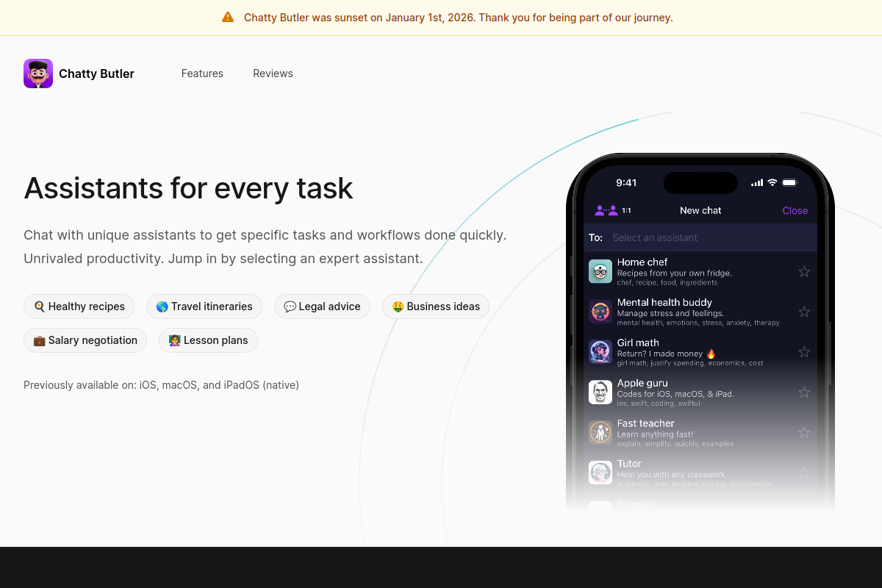Screen dimensions: 882x588
Task: Click the Fast teacher avatar icon
Action: 600,432
